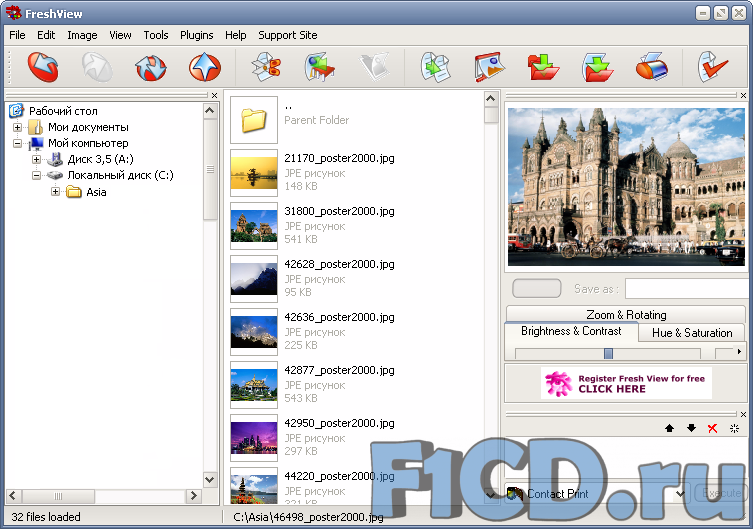Click the small right arrow after slider
This screenshot has height=529, width=753.
tap(740, 352)
